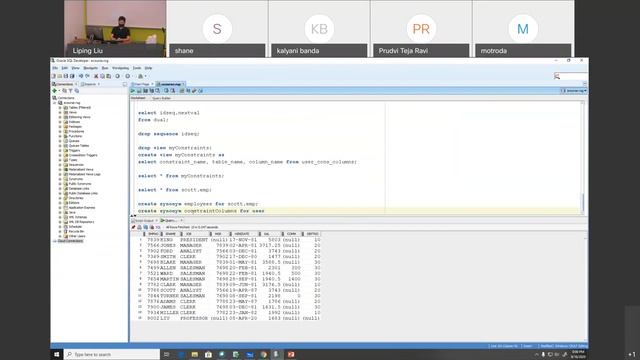Click the Rollback icon in worksheet toolbar
The image size is (640, 360).
(x=173, y=91)
